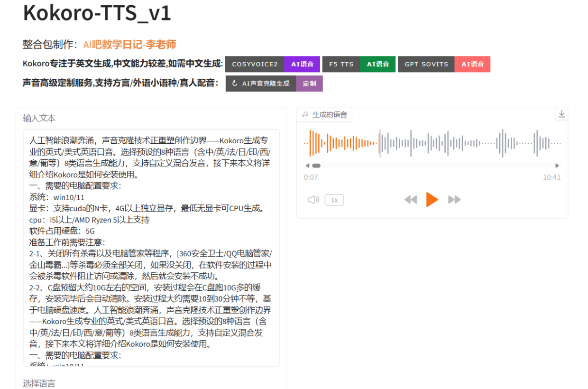
Task: Open the 1x playback speed control
Action: click(334, 200)
